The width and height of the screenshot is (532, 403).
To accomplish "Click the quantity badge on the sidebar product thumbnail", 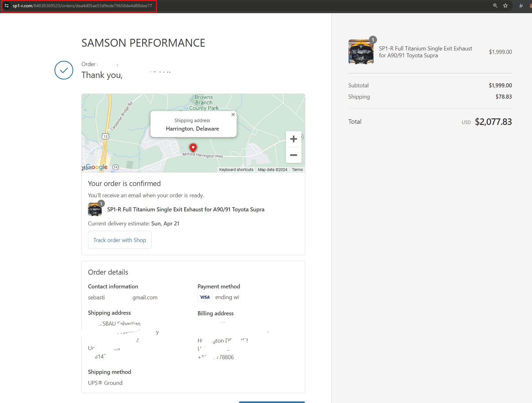I will tap(373, 40).
